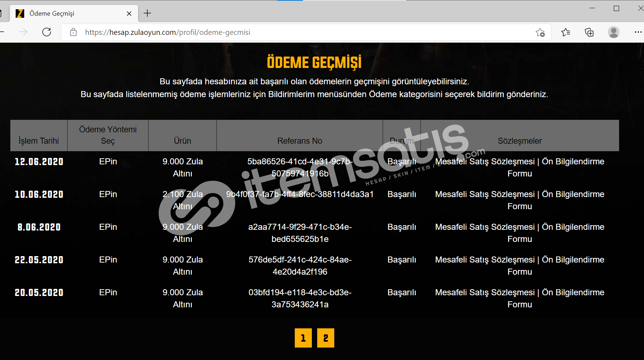Open a new tab with plus button
Screen dimensions: 644x360
pyautogui.click(x=147, y=13)
